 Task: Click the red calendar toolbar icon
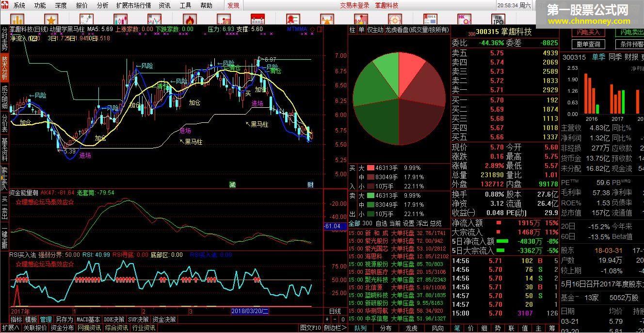[x=258, y=20]
